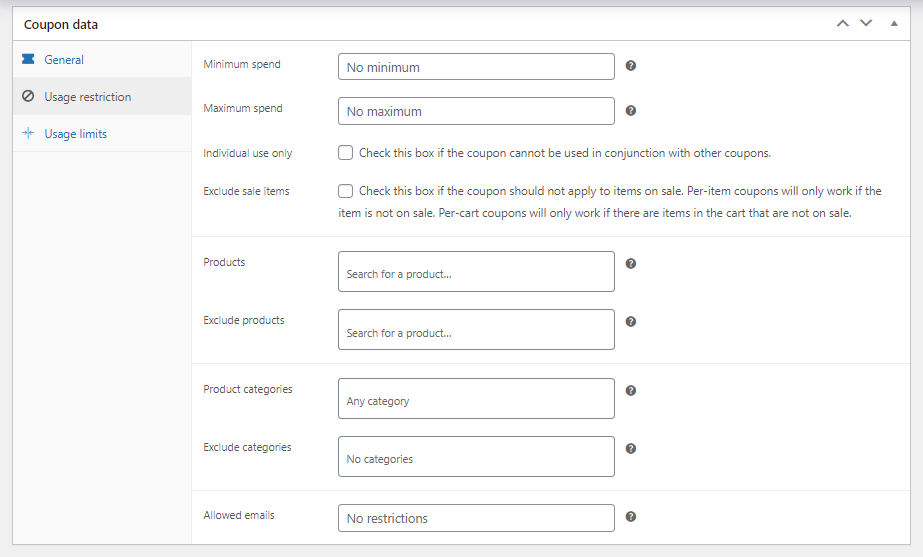Open the Product categories Any category selector

click(476, 399)
